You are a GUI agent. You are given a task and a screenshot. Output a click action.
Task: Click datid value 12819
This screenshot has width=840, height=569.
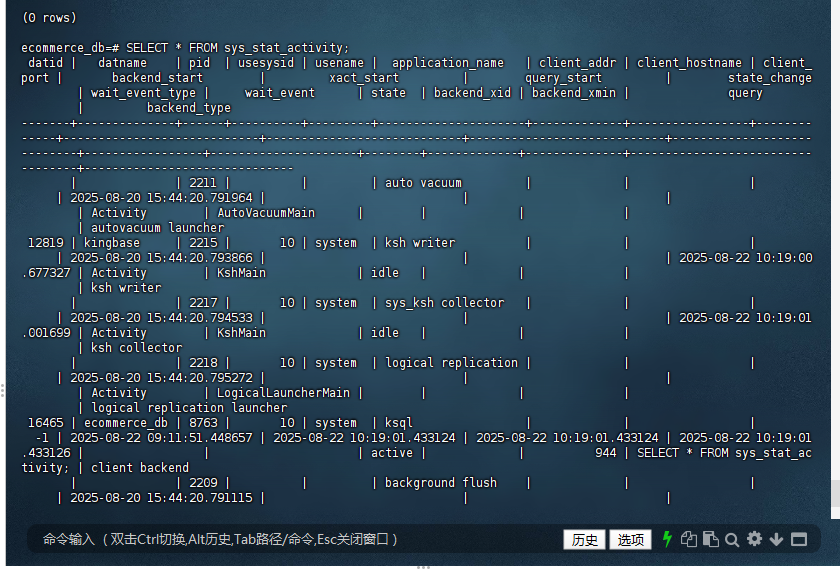[46, 243]
